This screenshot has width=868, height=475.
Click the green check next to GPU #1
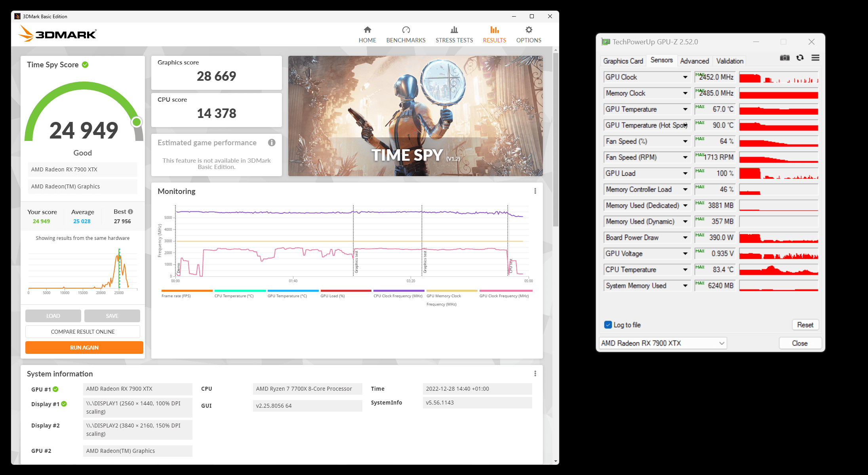click(x=55, y=389)
